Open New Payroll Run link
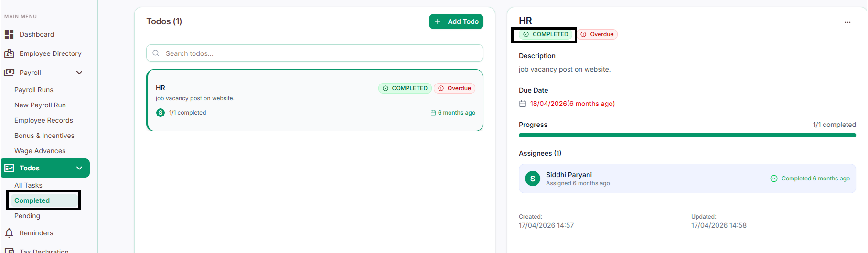Image resolution: width=868 pixels, height=253 pixels. coord(40,105)
